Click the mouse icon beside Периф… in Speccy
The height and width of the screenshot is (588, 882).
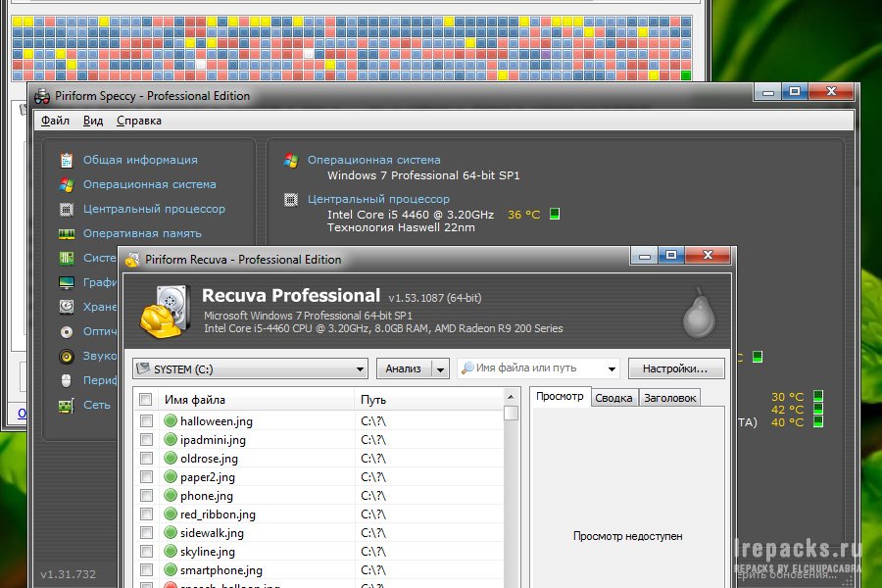point(67,381)
